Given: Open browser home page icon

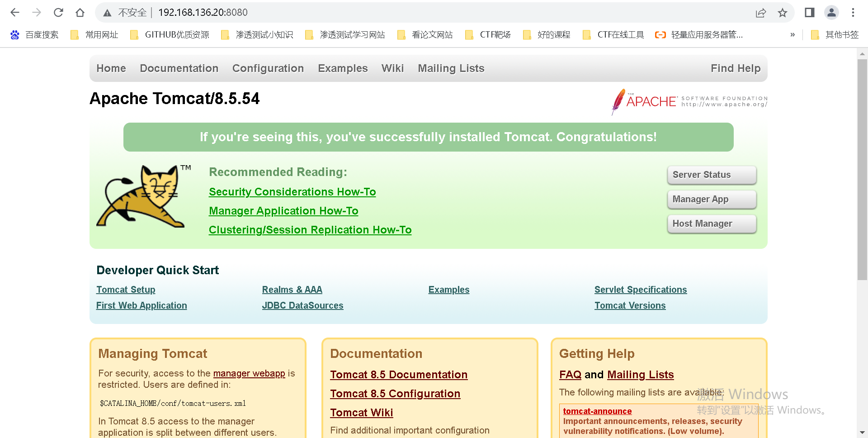Looking at the screenshot, I should (80, 13).
